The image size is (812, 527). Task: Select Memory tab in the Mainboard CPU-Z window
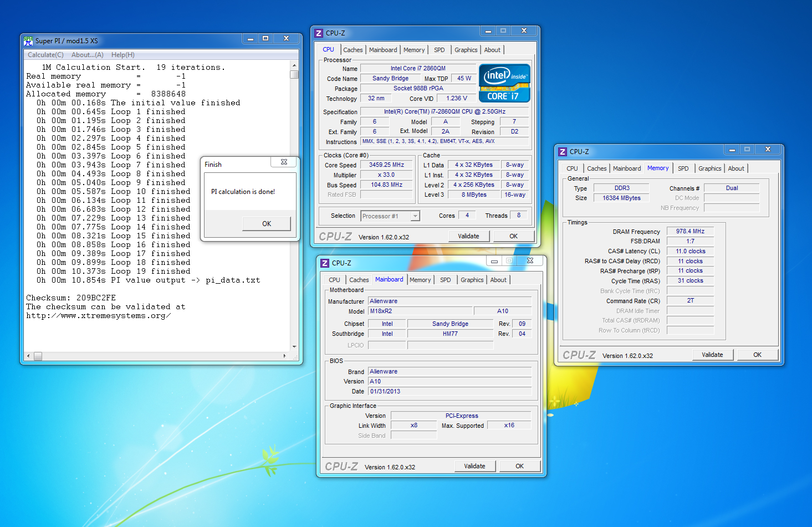click(420, 280)
